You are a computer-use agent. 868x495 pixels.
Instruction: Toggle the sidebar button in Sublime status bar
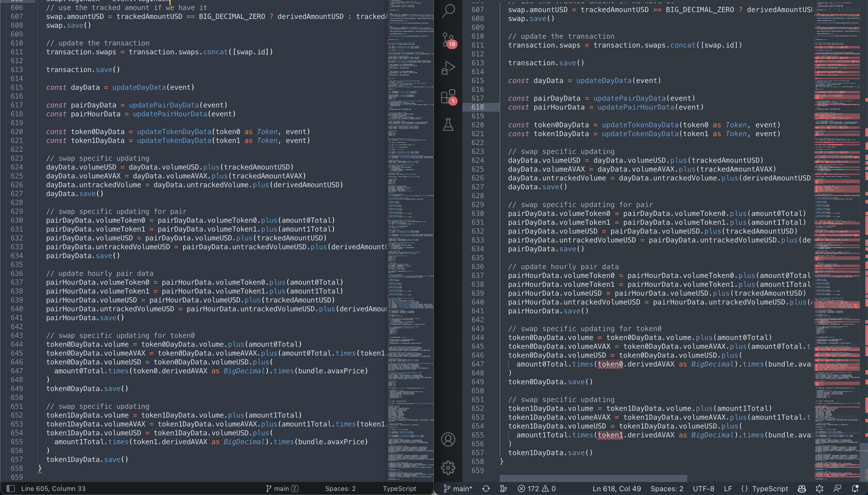pyautogui.click(x=11, y=489)
